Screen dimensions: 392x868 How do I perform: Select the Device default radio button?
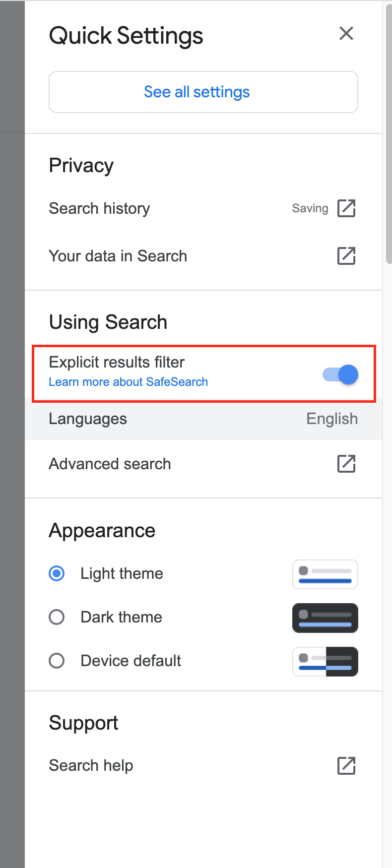click(x=57, y=661)
